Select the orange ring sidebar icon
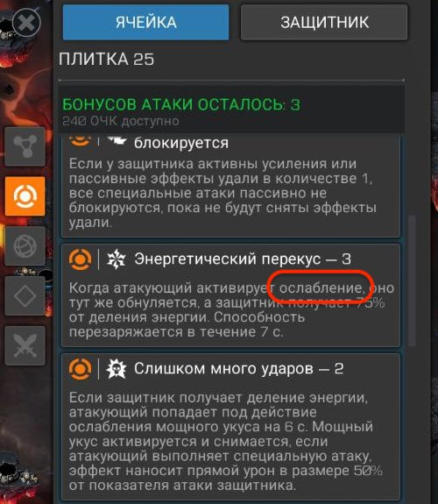Viewport: 438px width, 504px height. [25, 196]
